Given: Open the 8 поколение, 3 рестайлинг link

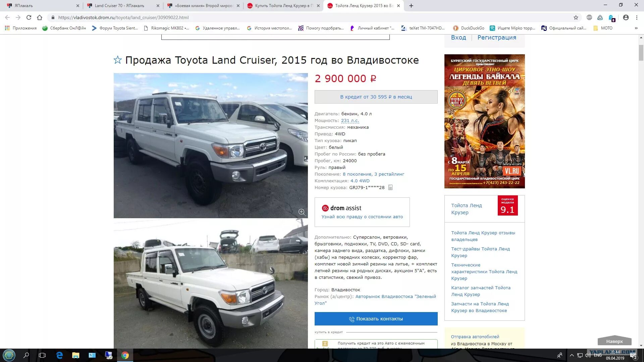Looking at the screenshot, I should point(373,174).
